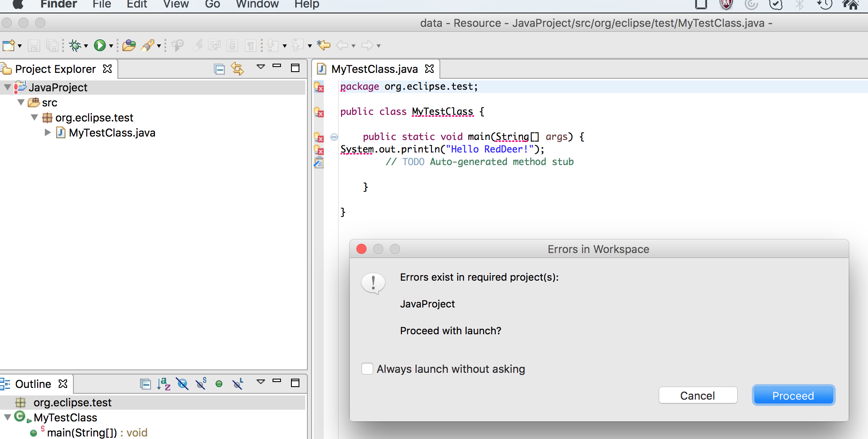Click the Forward navigation arrow icon
Viewport: 868px width, 439px height.
click(x=367, y=45)
